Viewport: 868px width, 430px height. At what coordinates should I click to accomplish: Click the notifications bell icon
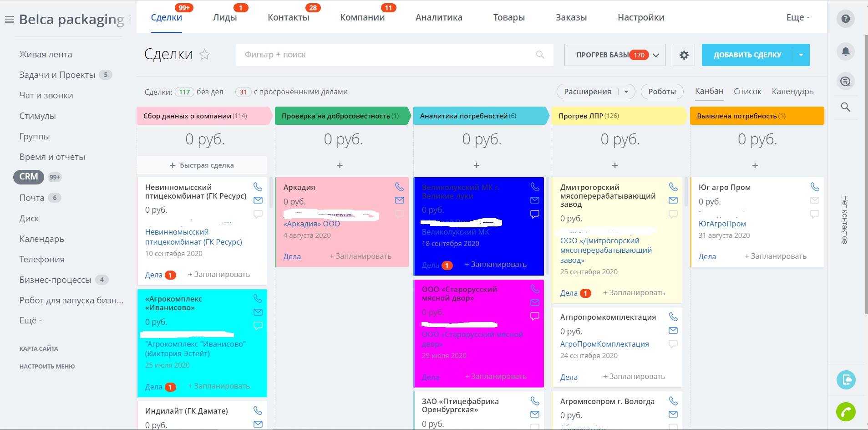pyautogui.click(x=845, y=51)
